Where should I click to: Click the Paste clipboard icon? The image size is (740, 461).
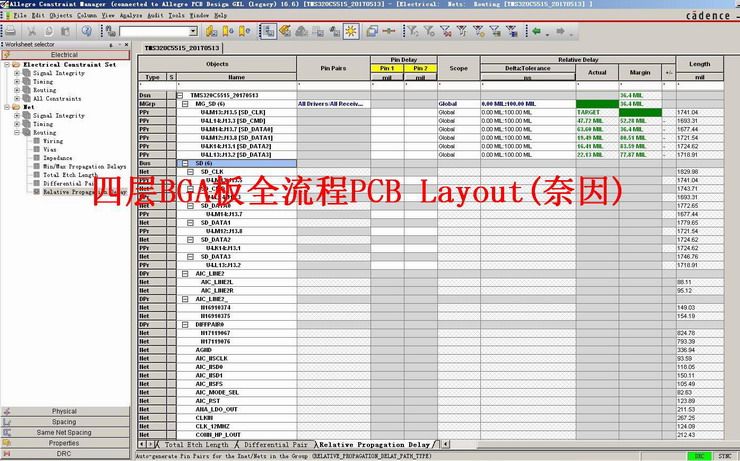[x=66, y=32]
